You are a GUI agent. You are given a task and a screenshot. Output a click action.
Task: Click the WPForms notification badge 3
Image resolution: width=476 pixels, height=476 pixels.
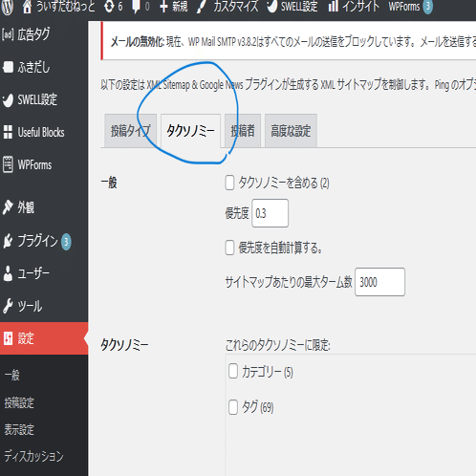tap(428, 7)
